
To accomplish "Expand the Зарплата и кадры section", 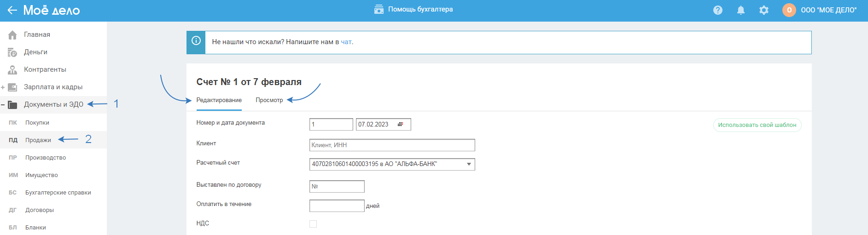I will [x=3, y=87].
